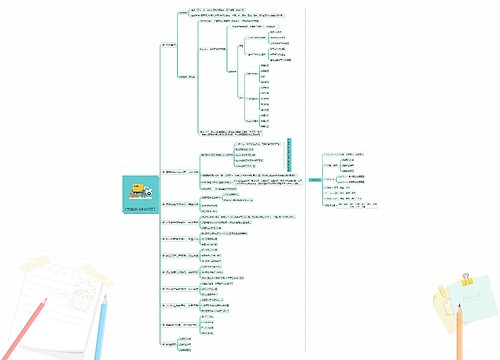Select the small teal root node right of divider
500x360 pixels.
point(315,180)
